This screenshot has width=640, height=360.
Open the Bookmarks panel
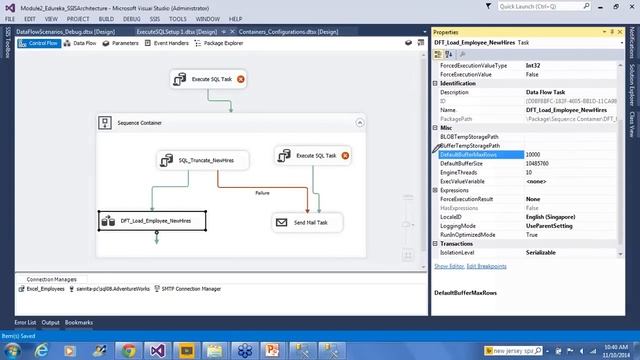[x=78, y=322]
